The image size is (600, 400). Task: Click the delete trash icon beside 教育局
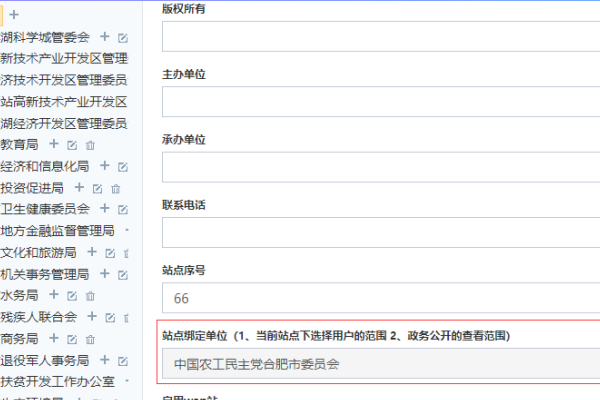(x=90, y=145)
